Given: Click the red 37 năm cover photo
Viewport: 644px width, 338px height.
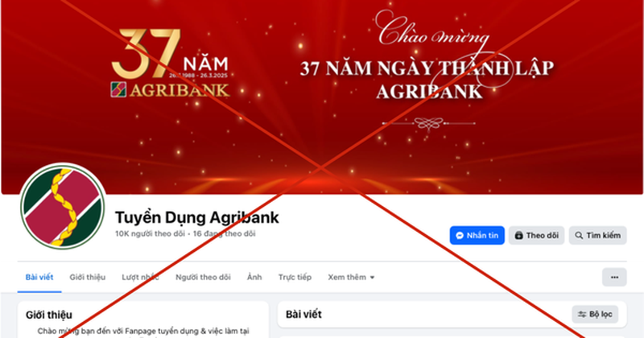Looking at the screenshot, I should coord(322,97).
